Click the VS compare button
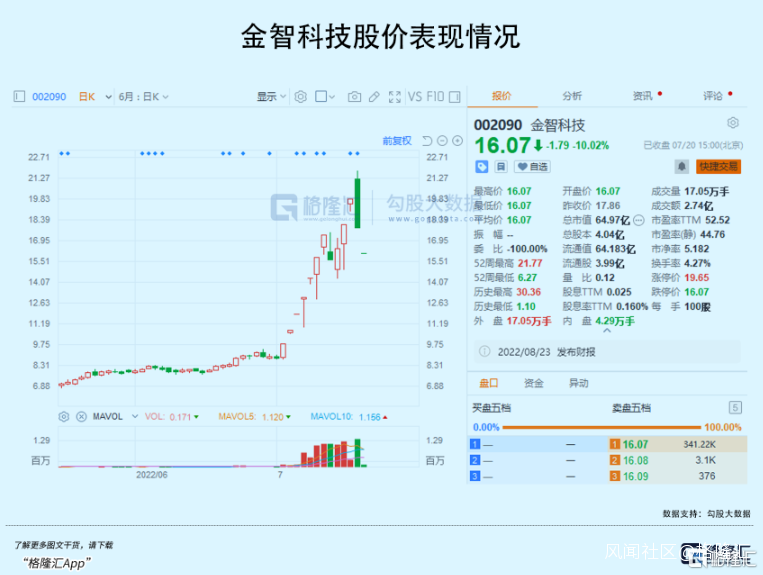The image size is (763, 575). (x=415, y=97)
